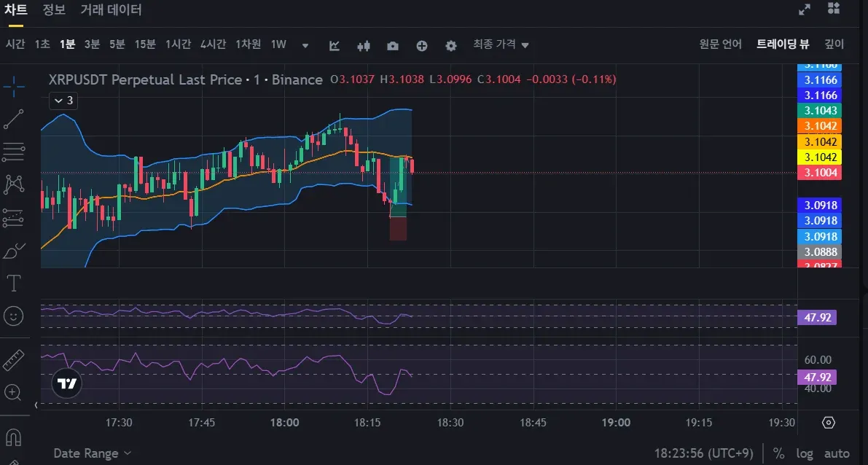The width and height of the screenshot is (868, 465).
Task: Click the red 3.1004 current price label
Action: click(819, 173)
